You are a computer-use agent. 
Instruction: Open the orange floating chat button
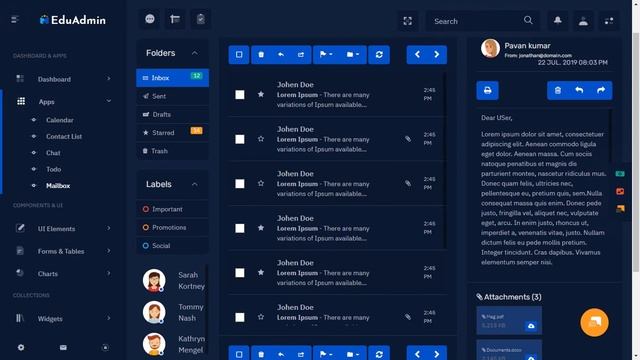pyautogui.click(x=594, y=322)
